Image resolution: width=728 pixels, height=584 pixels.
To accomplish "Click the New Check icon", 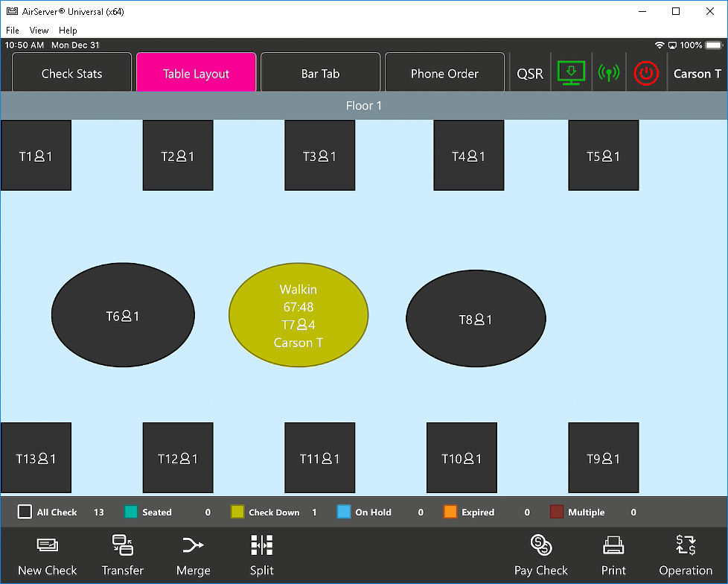I will point(48,546).
